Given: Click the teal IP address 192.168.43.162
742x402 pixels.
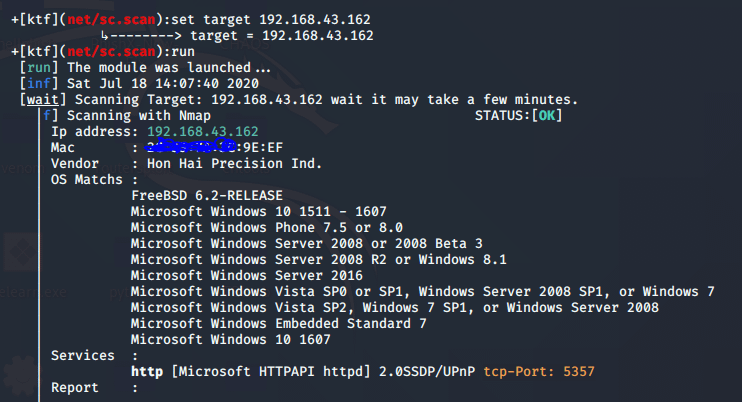Looking at the screenshot, I should point(203,131).
